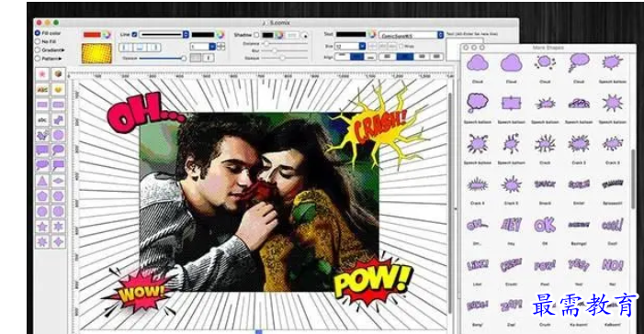The height and width of the screenshot is (334, 644).
Task: Insert the Yes! shape from More Shapes
Action: (578, 265)
